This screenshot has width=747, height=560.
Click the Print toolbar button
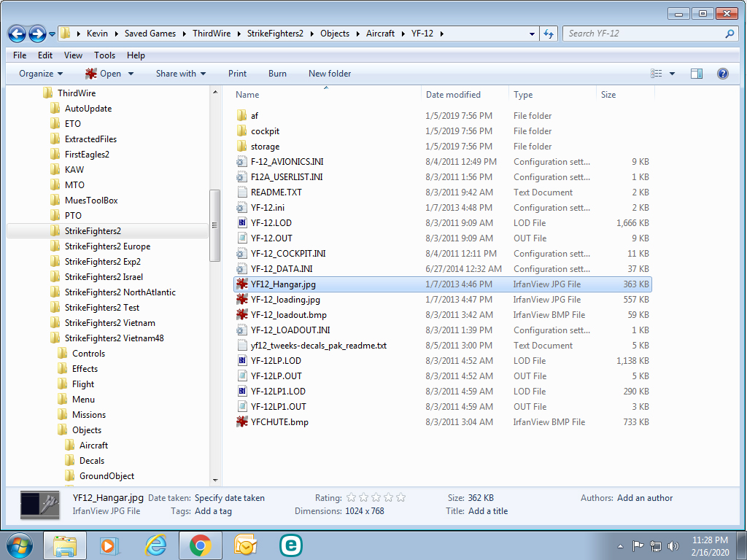point(237,74)
